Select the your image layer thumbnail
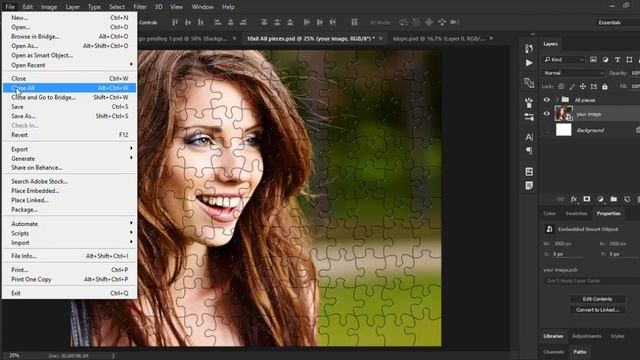640x360 pixels. click(564, 113)
